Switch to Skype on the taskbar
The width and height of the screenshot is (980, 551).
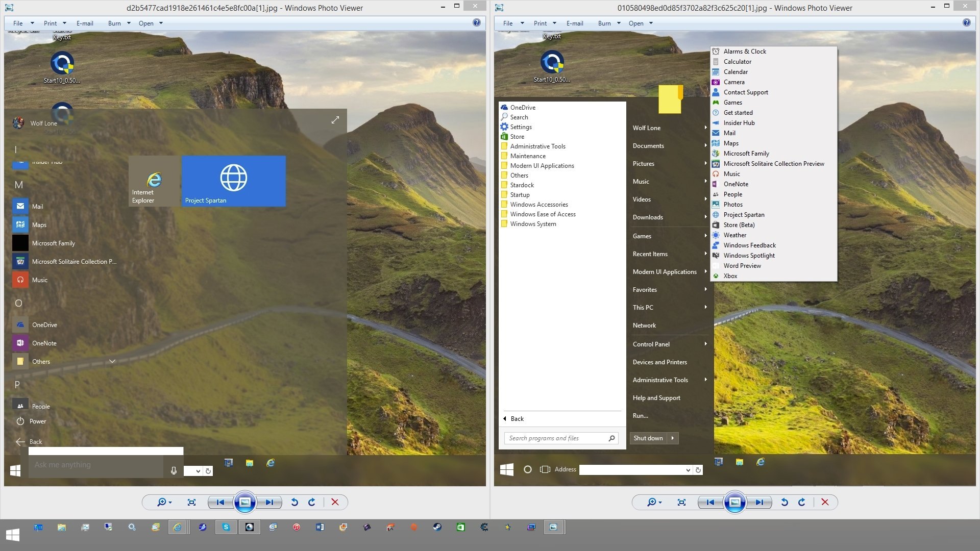226,528
